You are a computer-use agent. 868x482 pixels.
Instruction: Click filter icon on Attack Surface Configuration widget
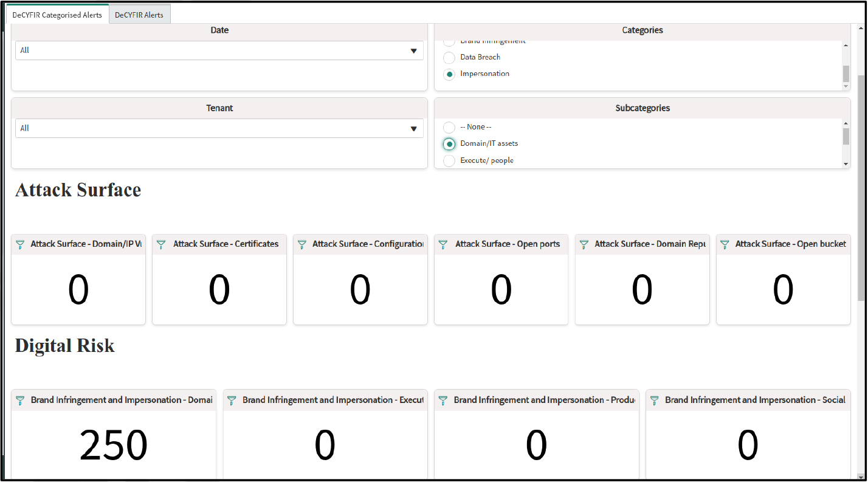302,244
